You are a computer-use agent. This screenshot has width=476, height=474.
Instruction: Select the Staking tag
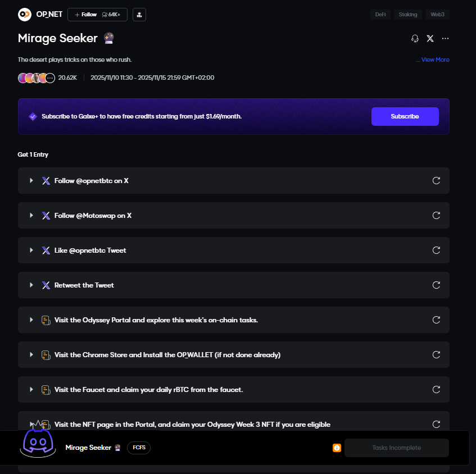[x=408, y=15]
